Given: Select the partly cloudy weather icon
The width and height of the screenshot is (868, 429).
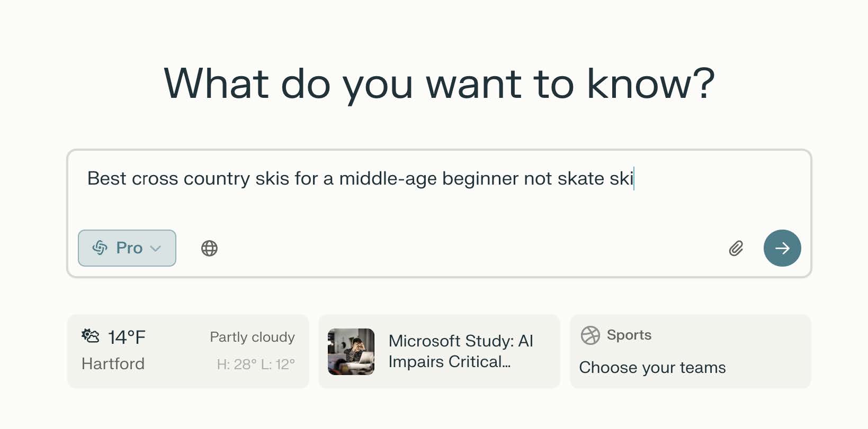Looking at the screenshot, I should (91, 336).
